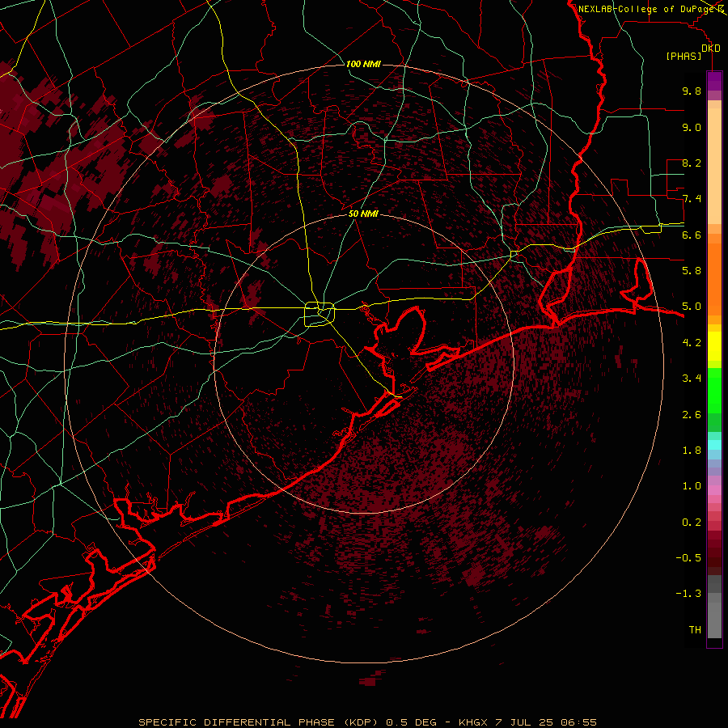Select the 5.0 value on the color scale
This screenshot has width=728, height=728.
point(692,307)
